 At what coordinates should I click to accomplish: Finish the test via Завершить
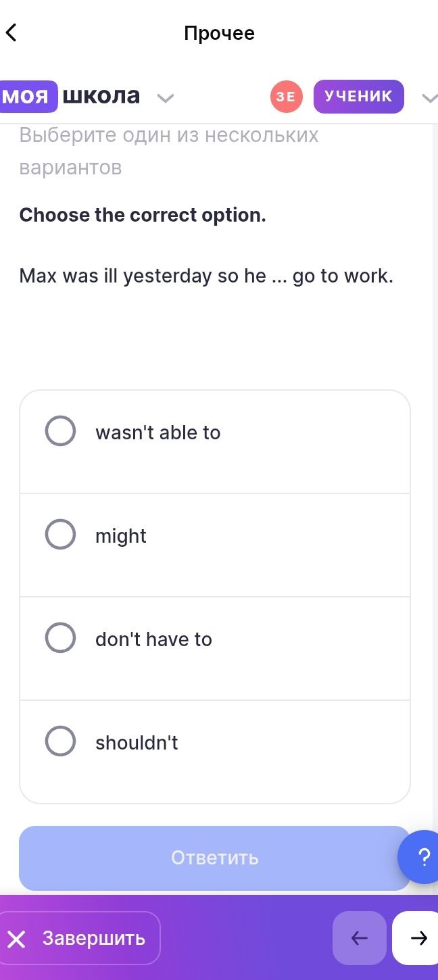click(x=80, y=938)
